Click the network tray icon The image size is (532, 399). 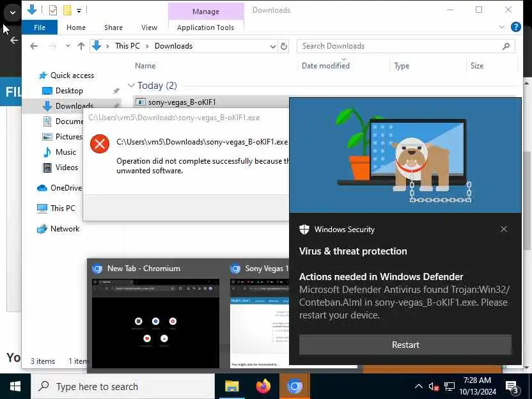coord(450,386)
